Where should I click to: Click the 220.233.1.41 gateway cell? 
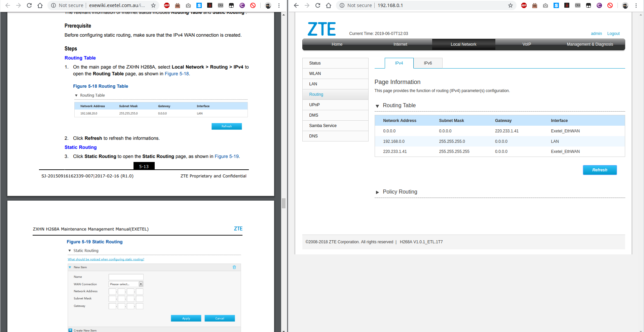click(506, 131)
